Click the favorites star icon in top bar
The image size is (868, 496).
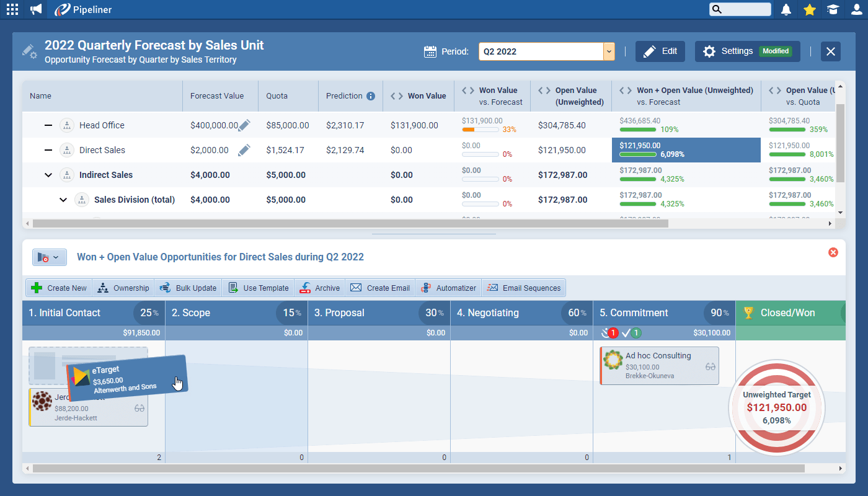tap(809, 9)
